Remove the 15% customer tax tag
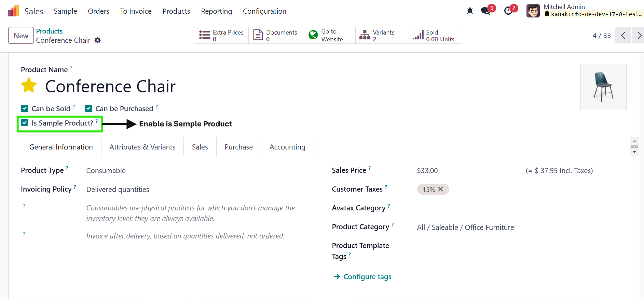The width and height of the screenshot is (644, 299). click(x=441, y=189)
